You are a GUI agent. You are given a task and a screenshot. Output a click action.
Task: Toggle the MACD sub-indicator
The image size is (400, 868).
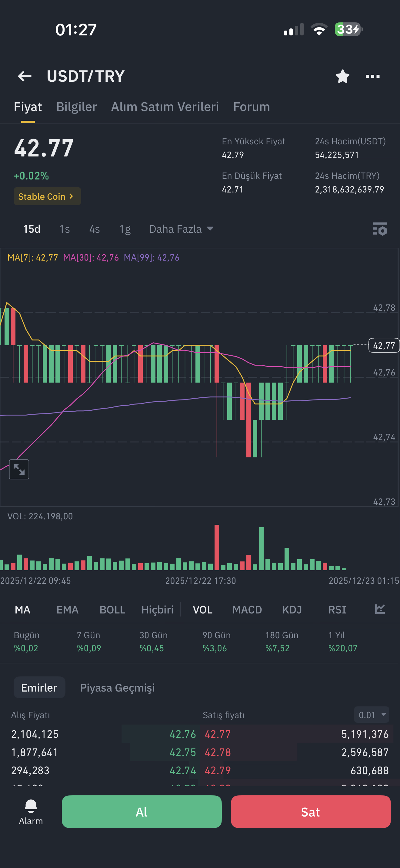coord(247,610)
